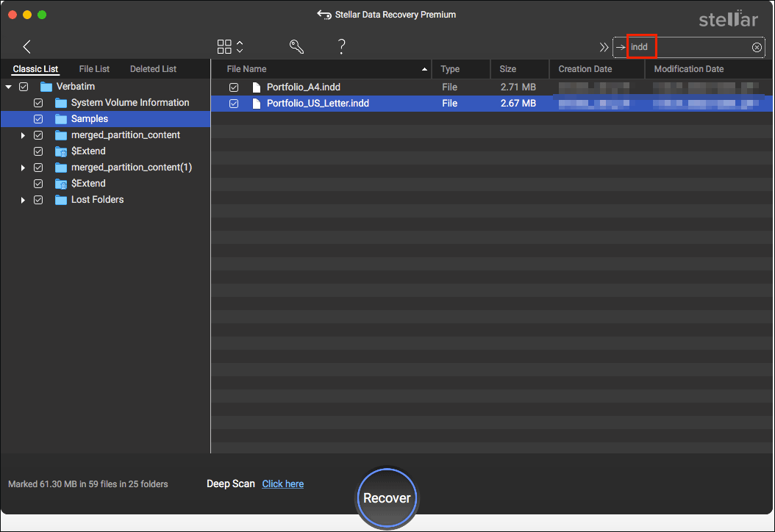The image size is (775, 532).
Task: Start Deep Scan via Click here link
Action: pos(282,484)
